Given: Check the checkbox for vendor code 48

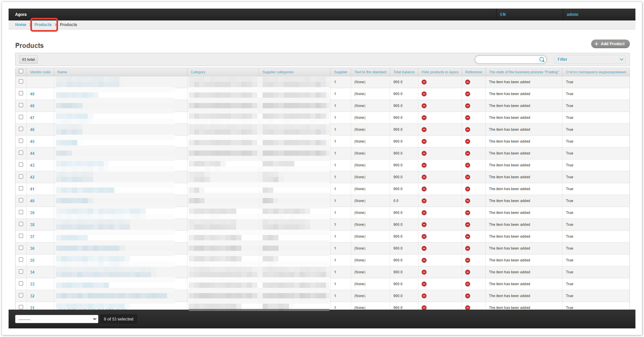Looking at the screenshot, I should point(21,105).
